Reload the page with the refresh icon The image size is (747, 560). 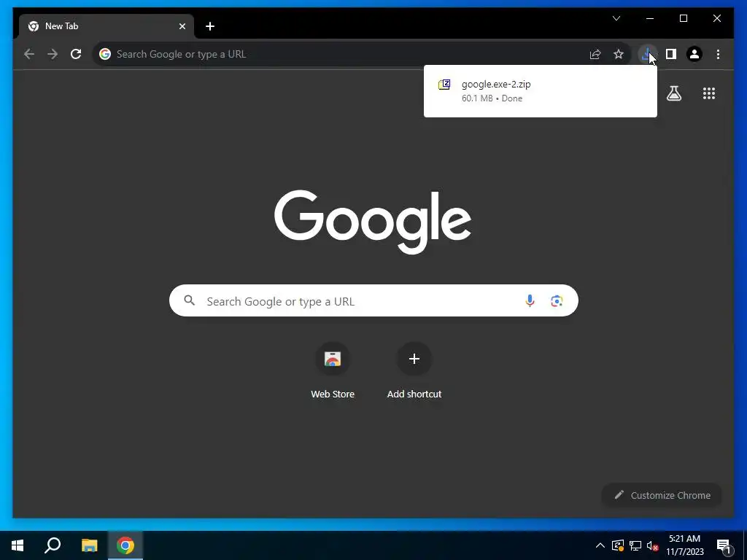(76, 54)
